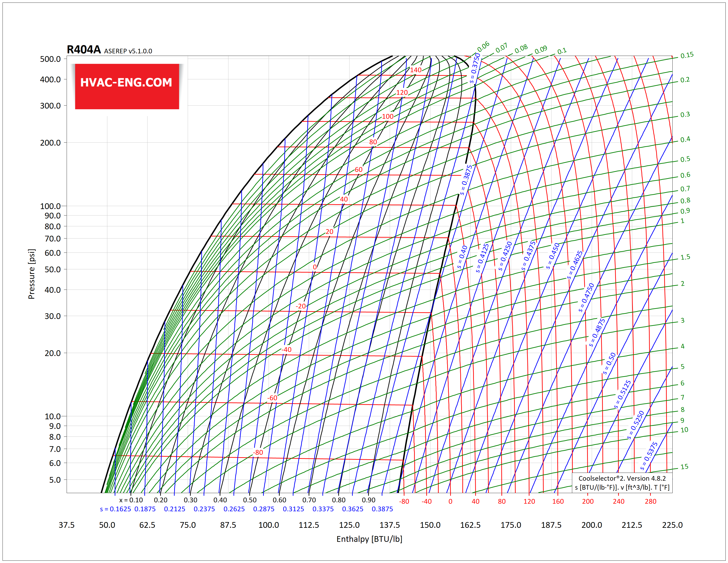Click the R404A chart title
This screenshot has width=728, height=563.
coord(84,49)
